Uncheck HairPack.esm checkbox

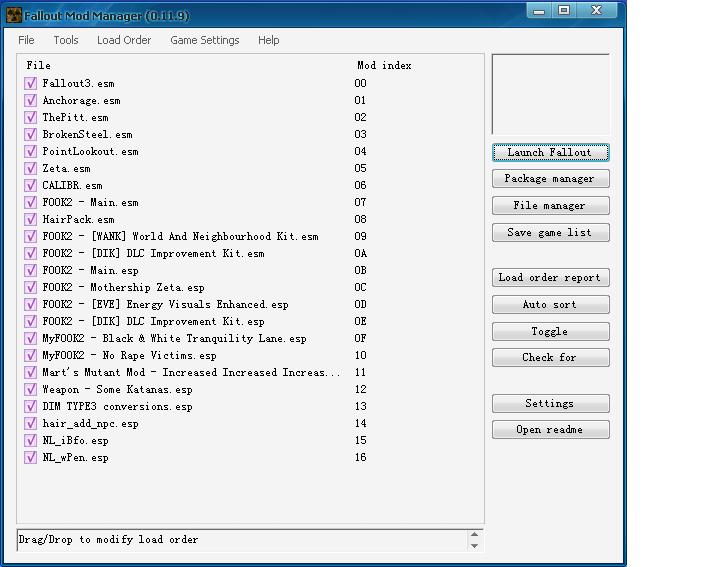point(30,219)
